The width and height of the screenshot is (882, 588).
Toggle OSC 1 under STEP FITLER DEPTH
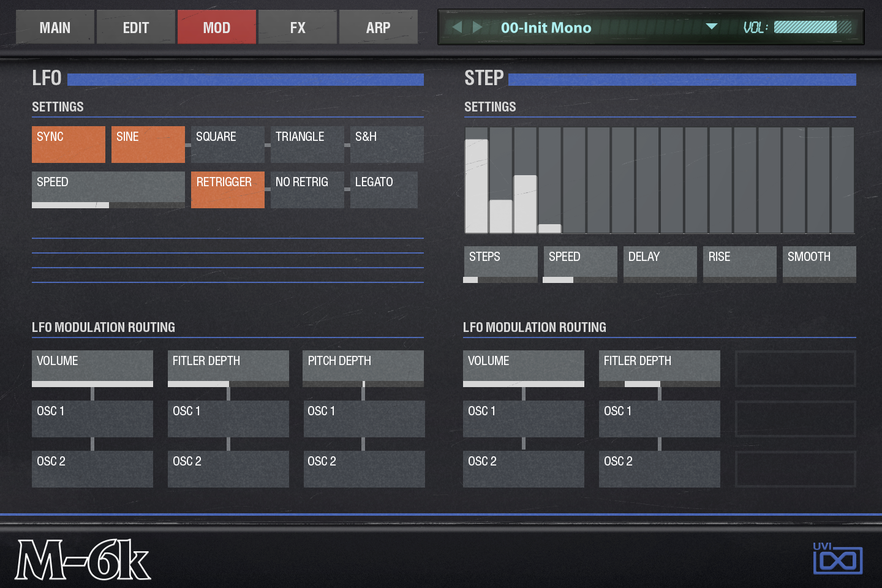[660, 419]
